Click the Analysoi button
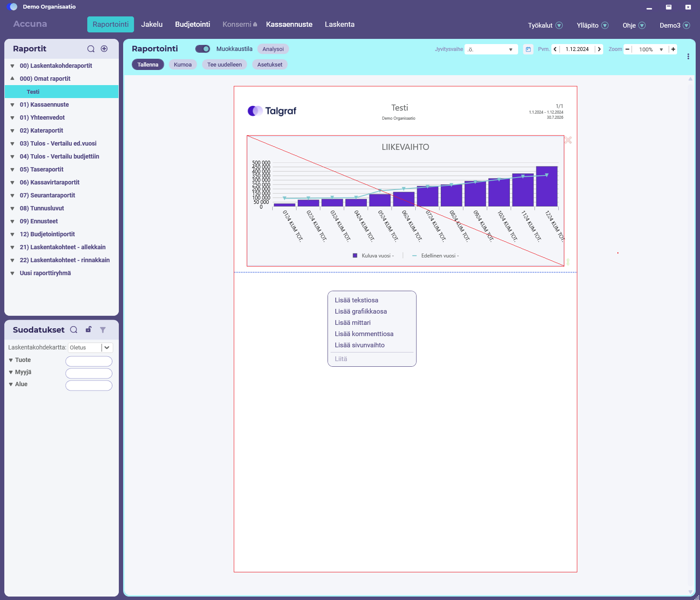Image resolution: width=700 pixels, height=600 pixels. click(273, 49)
